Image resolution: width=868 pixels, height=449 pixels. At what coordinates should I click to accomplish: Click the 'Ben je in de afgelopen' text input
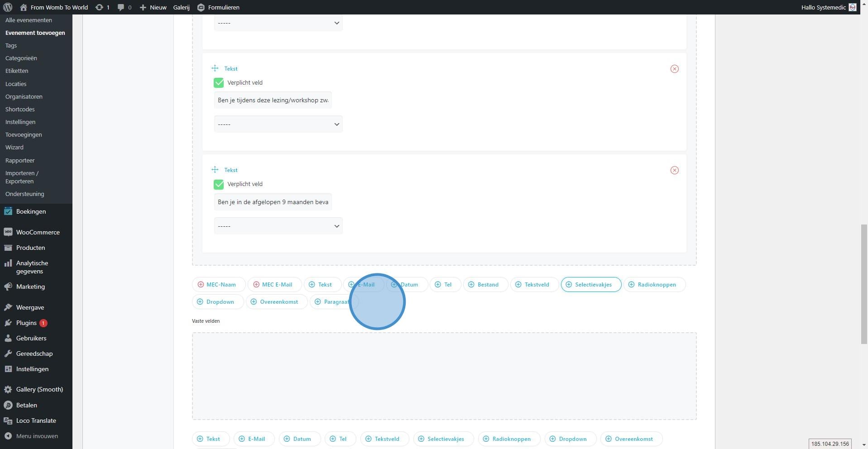click(x=273, y=202)
